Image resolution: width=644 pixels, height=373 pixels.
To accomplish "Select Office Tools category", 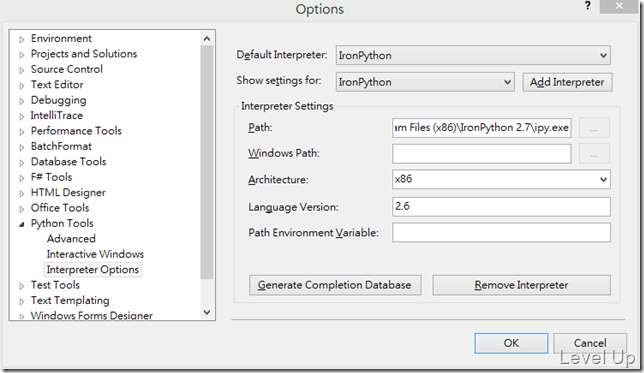I will (x=60, y=208).
